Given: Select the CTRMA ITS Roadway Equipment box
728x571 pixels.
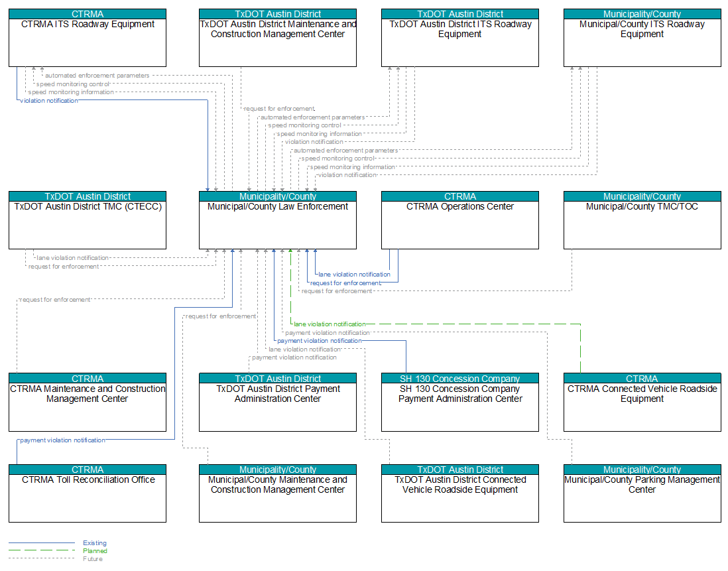Looking at the screenshot, I should tap(88, 38).
